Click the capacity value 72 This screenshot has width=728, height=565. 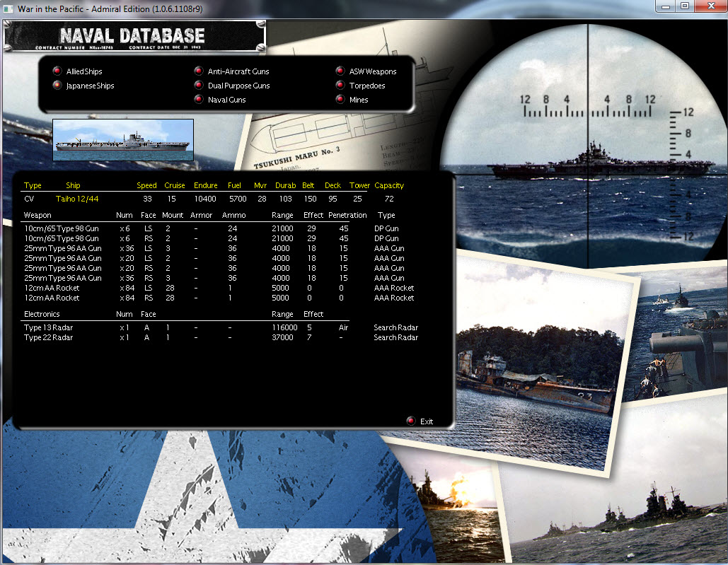point(389,199)
